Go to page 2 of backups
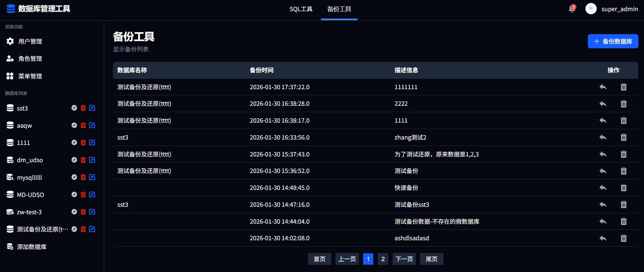 pos(383,259)
